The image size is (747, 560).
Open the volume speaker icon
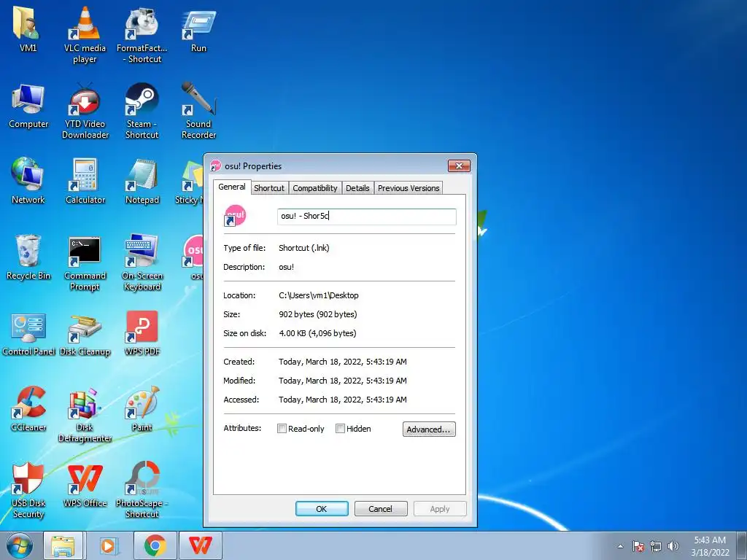coord(673,546)
